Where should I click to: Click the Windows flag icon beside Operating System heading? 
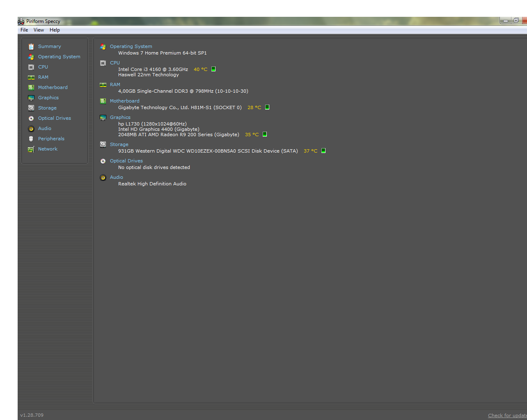[x=103, y=47]
